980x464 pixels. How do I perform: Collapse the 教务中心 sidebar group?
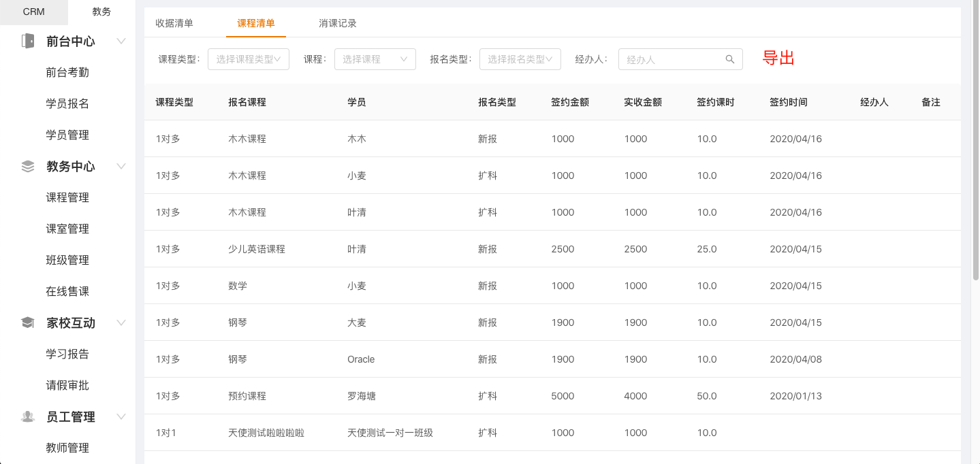point(121,166)
